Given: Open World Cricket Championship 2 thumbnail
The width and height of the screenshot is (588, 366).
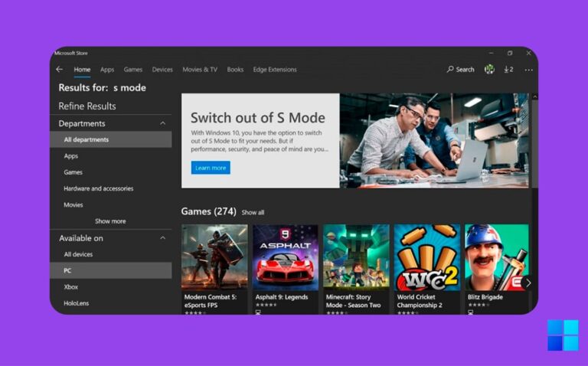Looking at the screenshot, I should tap(427, 257).
